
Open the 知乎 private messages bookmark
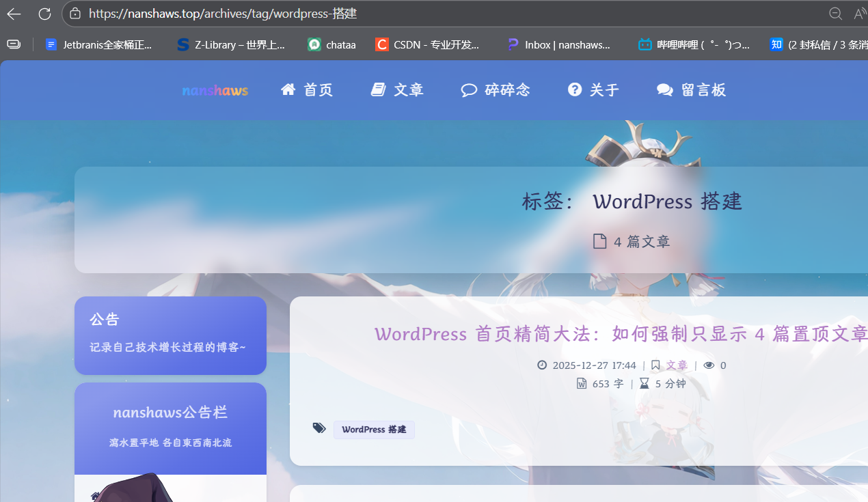point(817,45)
